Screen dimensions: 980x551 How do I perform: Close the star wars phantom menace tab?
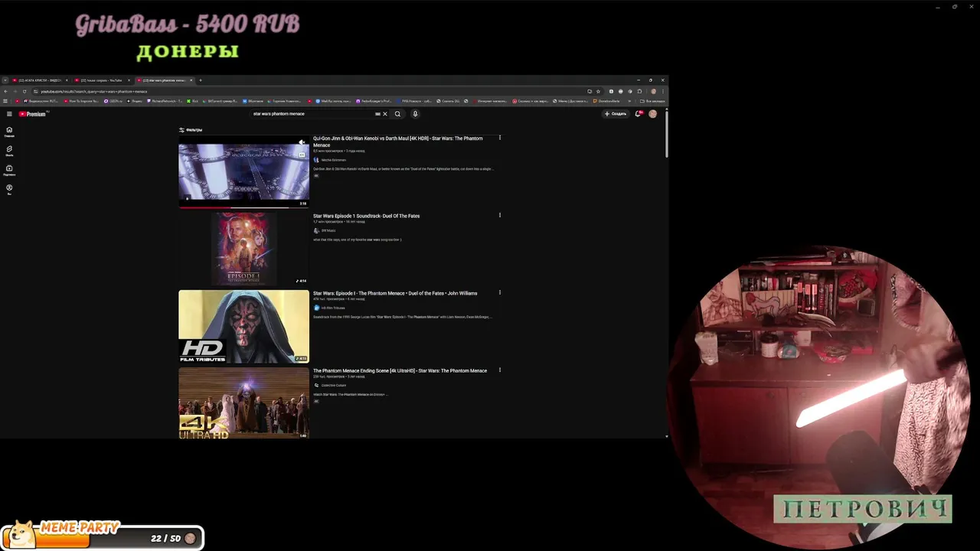click(191, 80)
